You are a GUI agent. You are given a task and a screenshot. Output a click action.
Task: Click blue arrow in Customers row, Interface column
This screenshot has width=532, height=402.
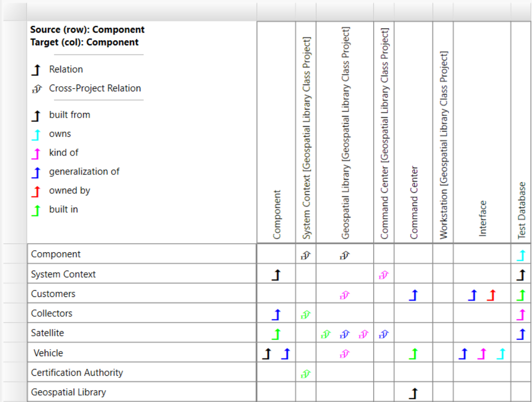coord(473,295)
